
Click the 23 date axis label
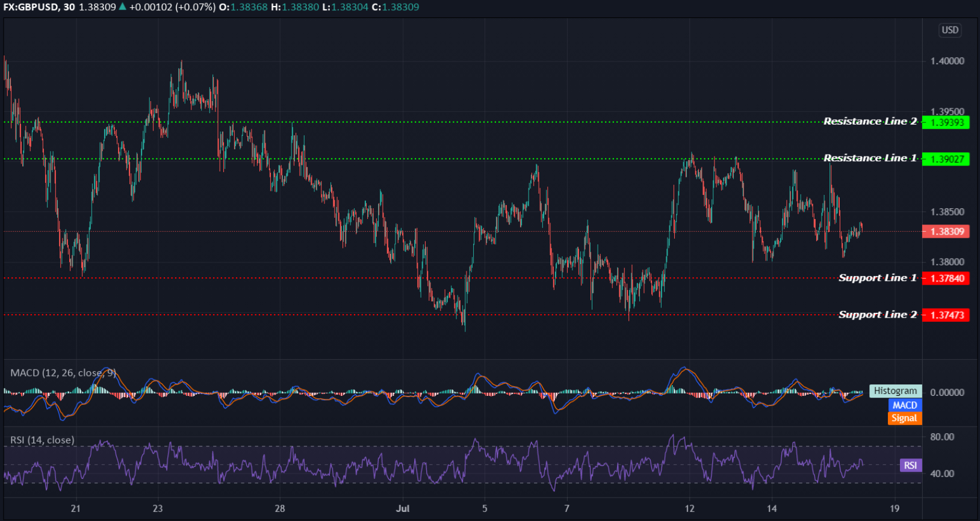[158, 509]
